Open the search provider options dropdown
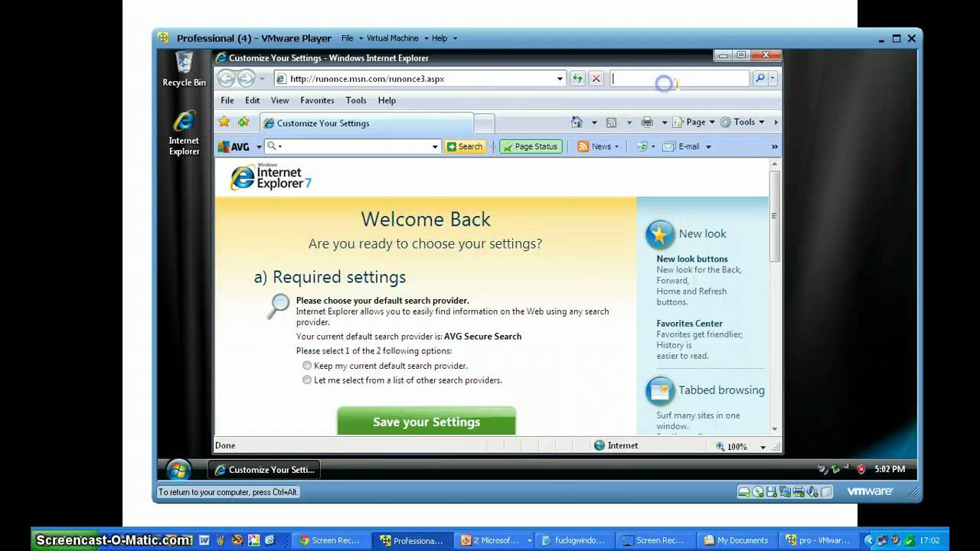Image resolution: width=980 pixels, height=551 pixels. pos(773,78)
